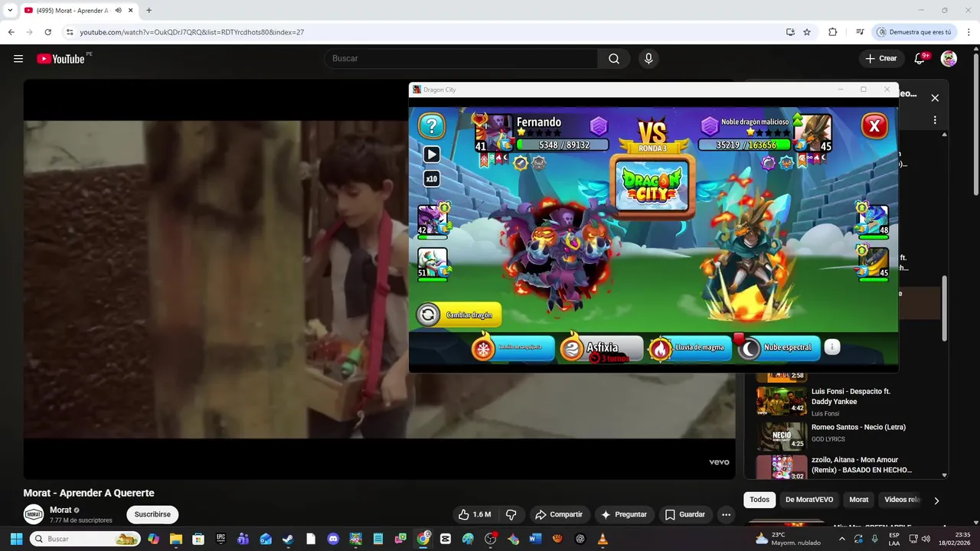Click Fernando's purple rank badge
This screenshot has width=980, height=551.
click(x=599, y=126)
